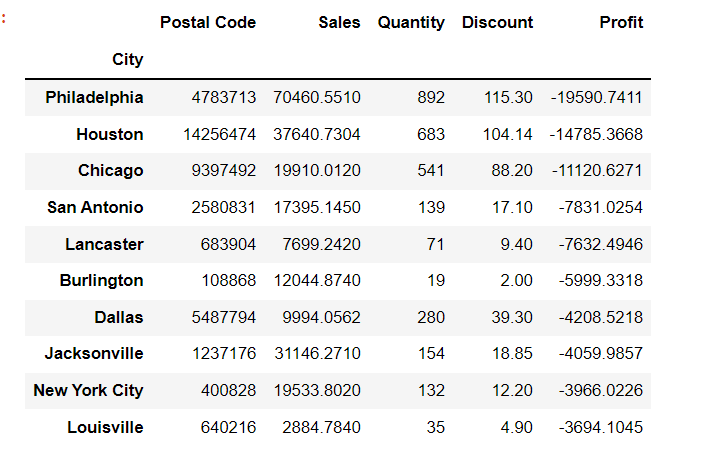Click Dallas discount value 39.30
This screenshot has height=458, width=726.
[x=512, y=317]
